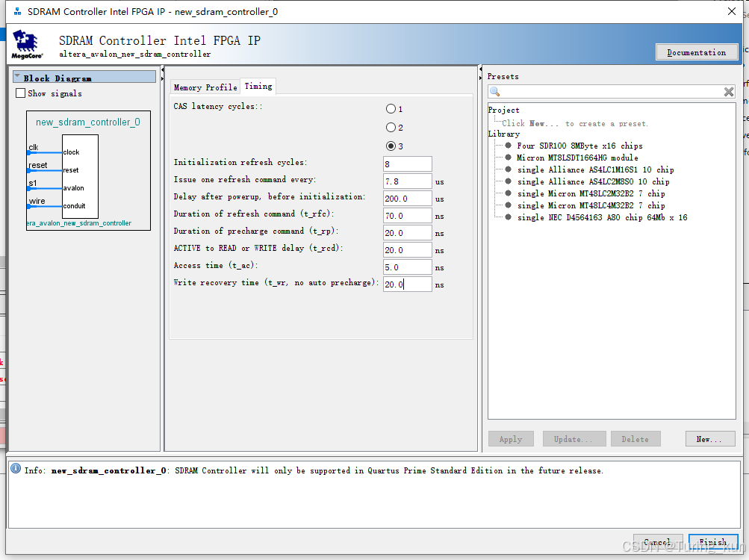Select single Micron MT48LC4M32B2 7 chip preset
The image size is (749, 560).
point(591,205)
